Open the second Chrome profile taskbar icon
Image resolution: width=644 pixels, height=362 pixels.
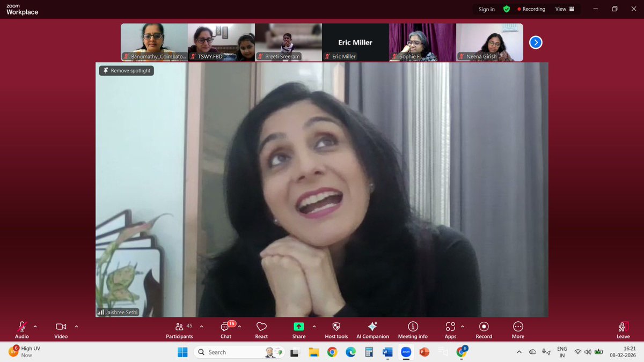pos(462,352)
